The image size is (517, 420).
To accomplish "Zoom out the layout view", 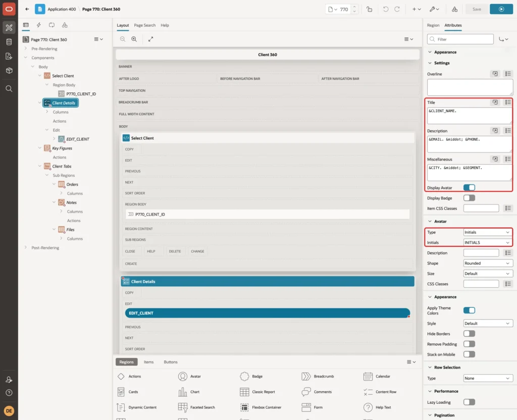I will point(122,39).
